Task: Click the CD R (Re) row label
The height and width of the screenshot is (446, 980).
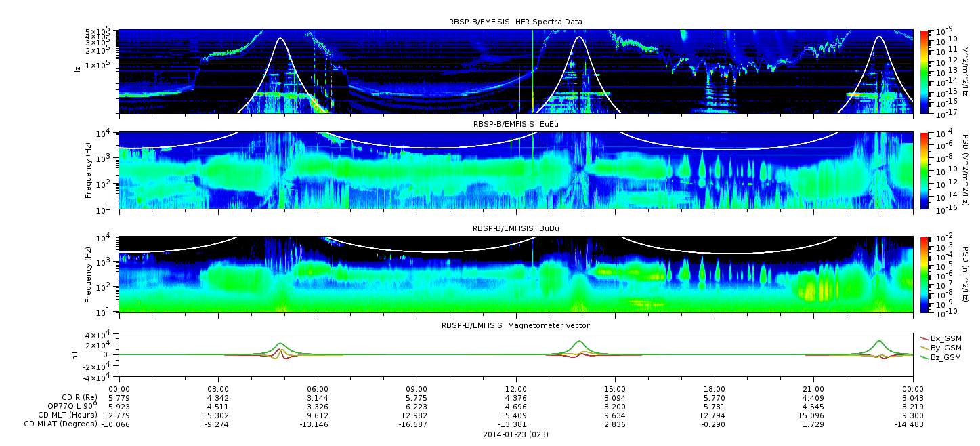Action: [x=77, y=397]
